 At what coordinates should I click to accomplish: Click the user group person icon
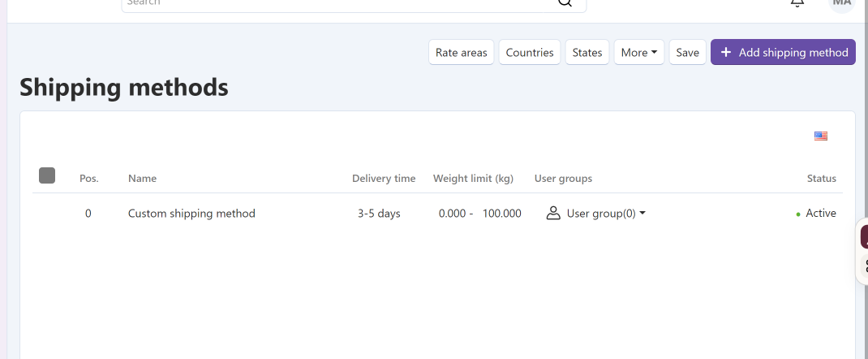tap(553, 214)
